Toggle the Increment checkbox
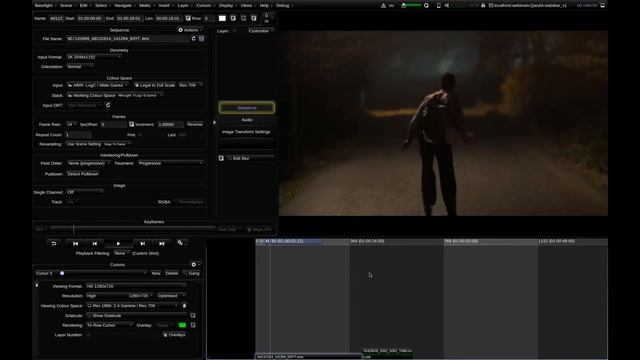 click(131, 124)
